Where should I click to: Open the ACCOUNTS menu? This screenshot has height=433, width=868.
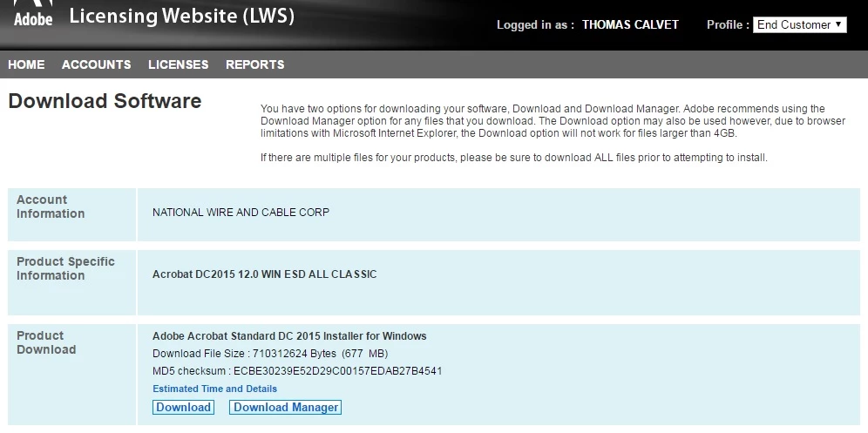pos(97,64)
